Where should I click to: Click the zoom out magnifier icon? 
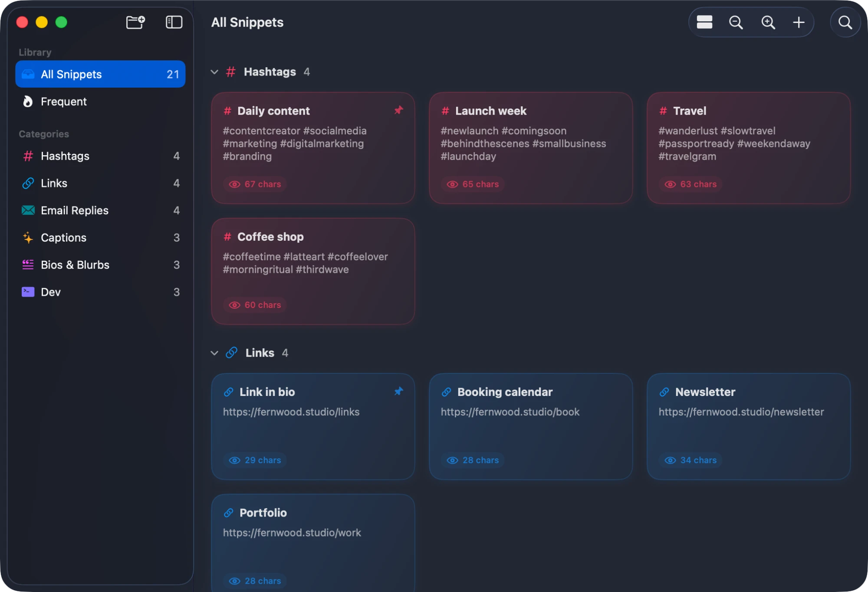tap(736, 22)
